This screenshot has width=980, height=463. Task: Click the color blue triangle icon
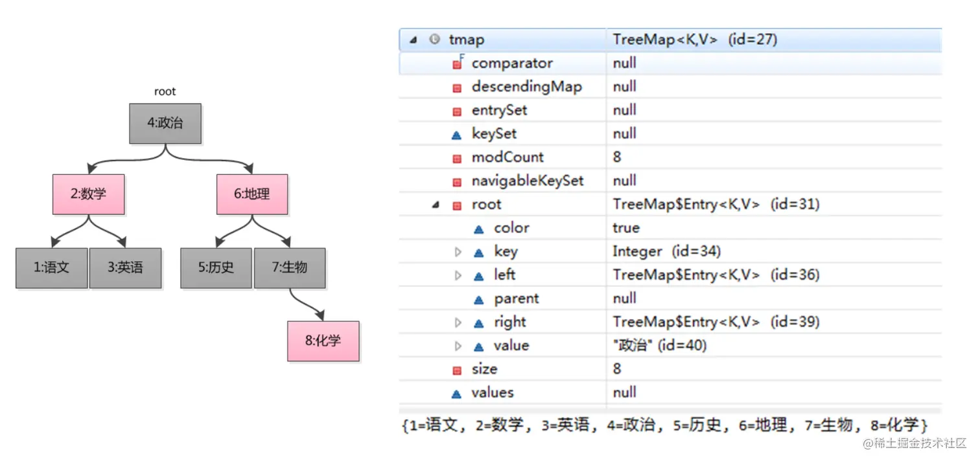point(479,229)
